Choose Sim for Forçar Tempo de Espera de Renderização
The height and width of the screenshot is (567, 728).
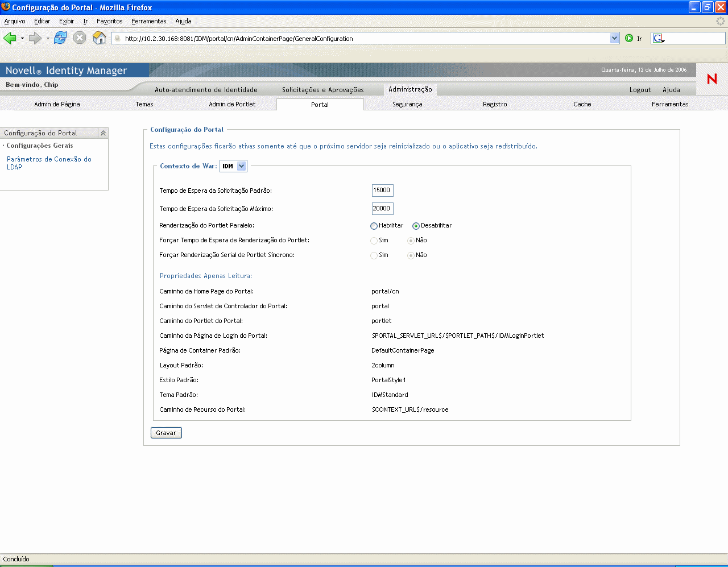[x=374, y=241]
